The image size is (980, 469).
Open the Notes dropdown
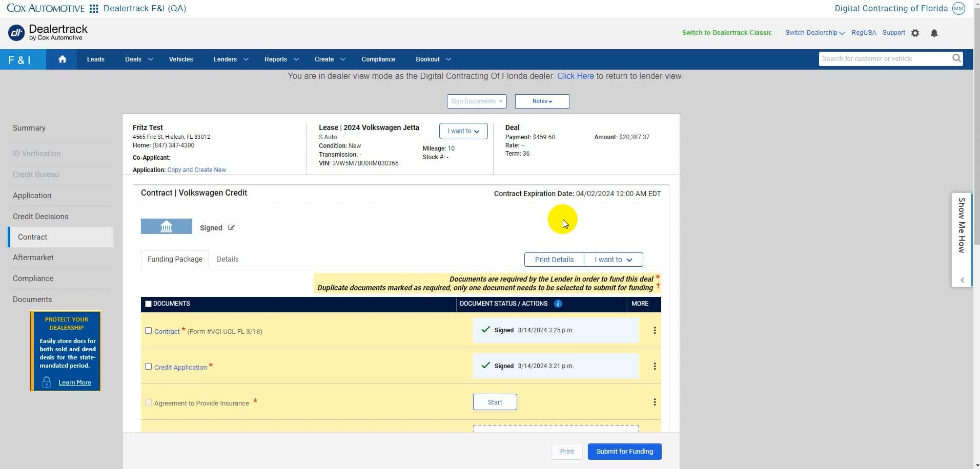pos(541,101)
